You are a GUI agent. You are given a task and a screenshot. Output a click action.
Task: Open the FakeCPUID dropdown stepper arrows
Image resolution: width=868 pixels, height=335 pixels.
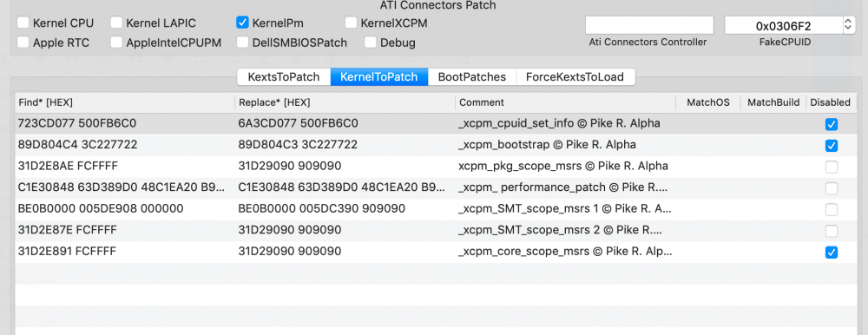pos(849,25)
